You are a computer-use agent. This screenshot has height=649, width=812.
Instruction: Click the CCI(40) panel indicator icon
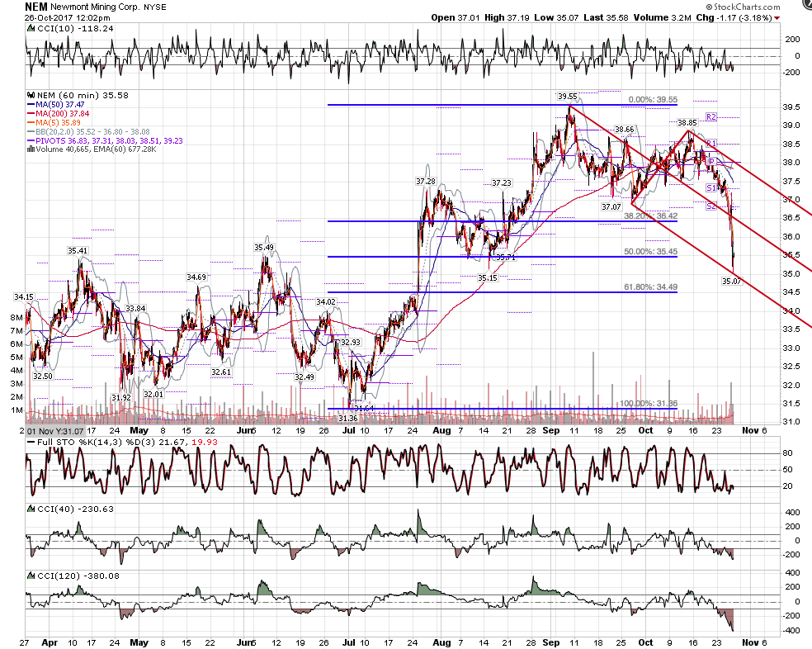click(x=30, y=509)
